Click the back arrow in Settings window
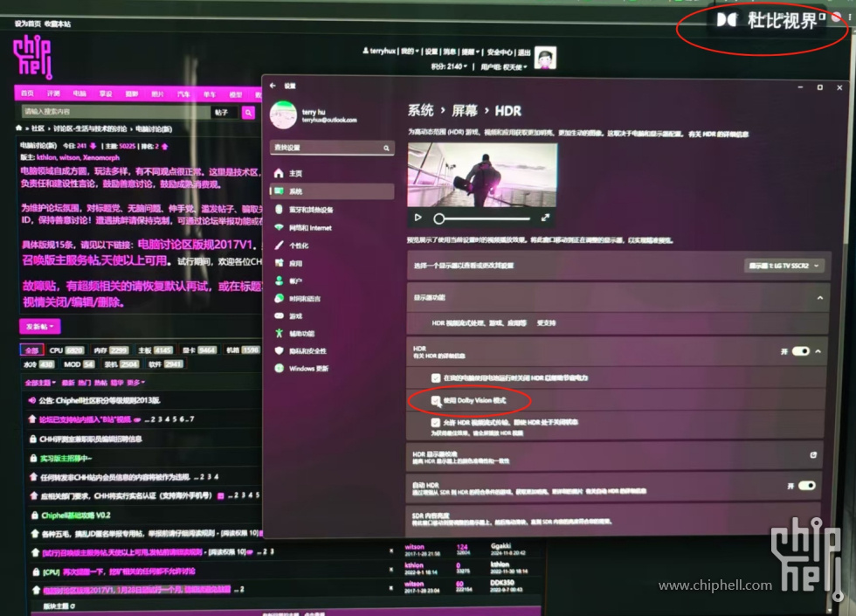This screenshot has width=856, height=616. pyautogui.click(x=273, y=86)
